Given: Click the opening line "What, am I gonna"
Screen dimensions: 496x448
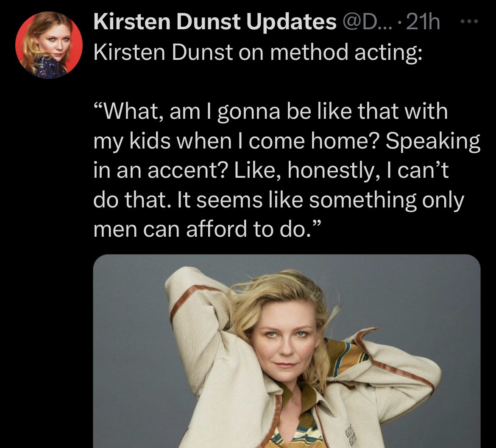Looking at the screenshot, I should [x=187, y=112].
